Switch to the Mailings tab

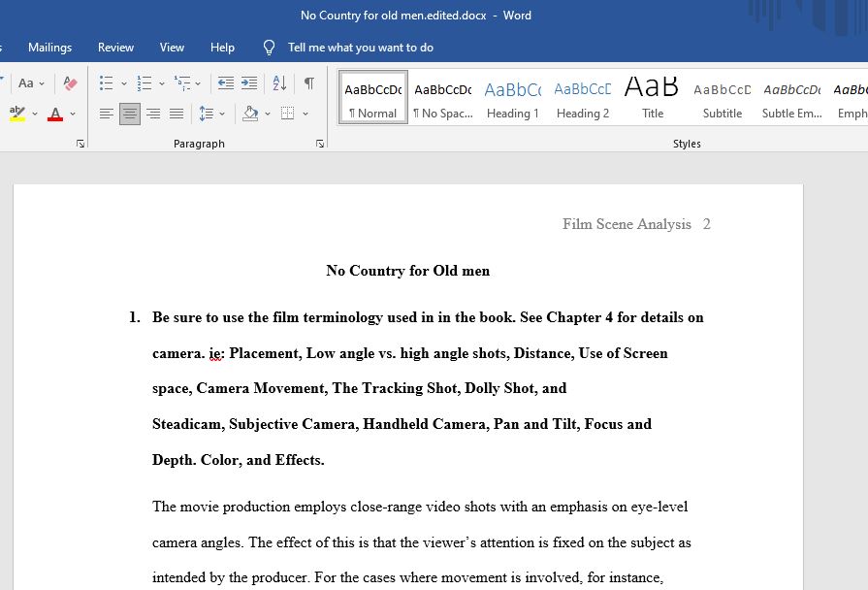click(49, 48)
